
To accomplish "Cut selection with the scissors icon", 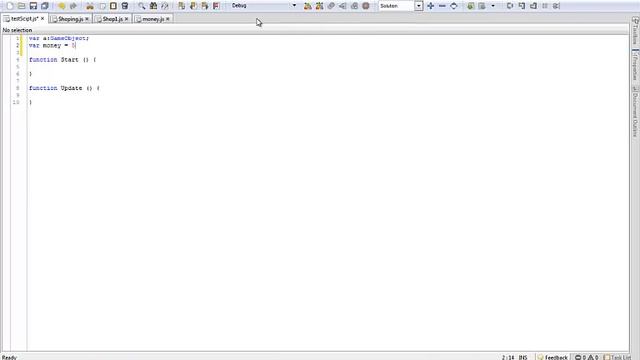I will [x=90, y=6].
